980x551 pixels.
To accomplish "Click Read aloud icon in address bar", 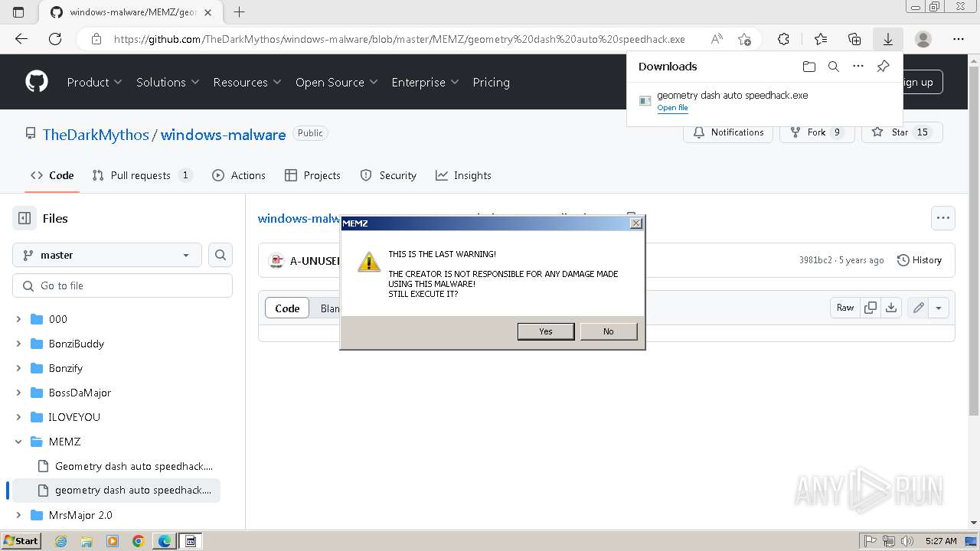I will point(717,39).
